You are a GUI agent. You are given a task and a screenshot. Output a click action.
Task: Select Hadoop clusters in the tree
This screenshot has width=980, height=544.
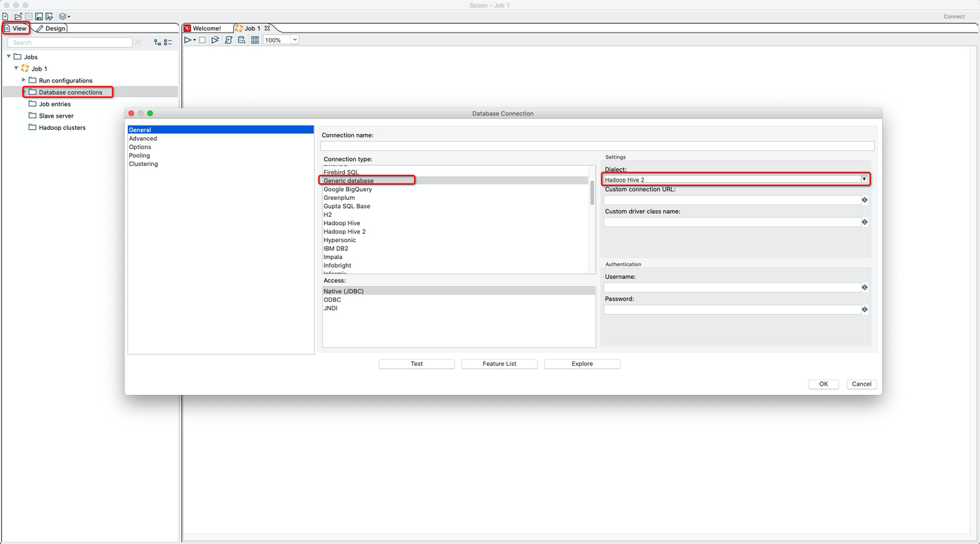point(62,128)
